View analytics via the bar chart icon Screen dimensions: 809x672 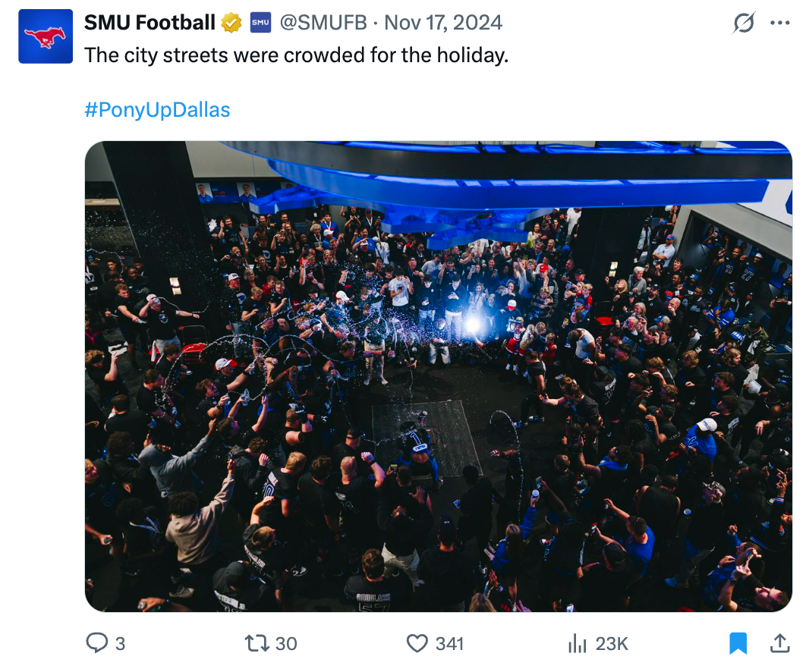(578, 643)
